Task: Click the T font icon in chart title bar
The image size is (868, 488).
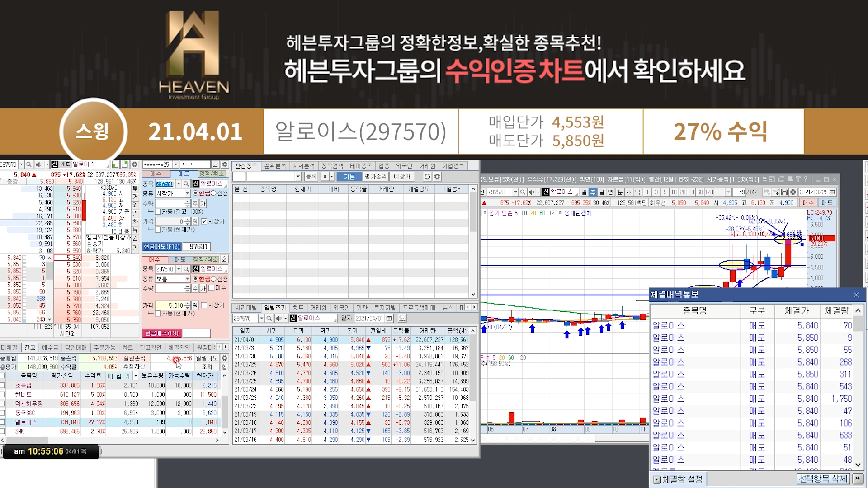Action: 798,179
